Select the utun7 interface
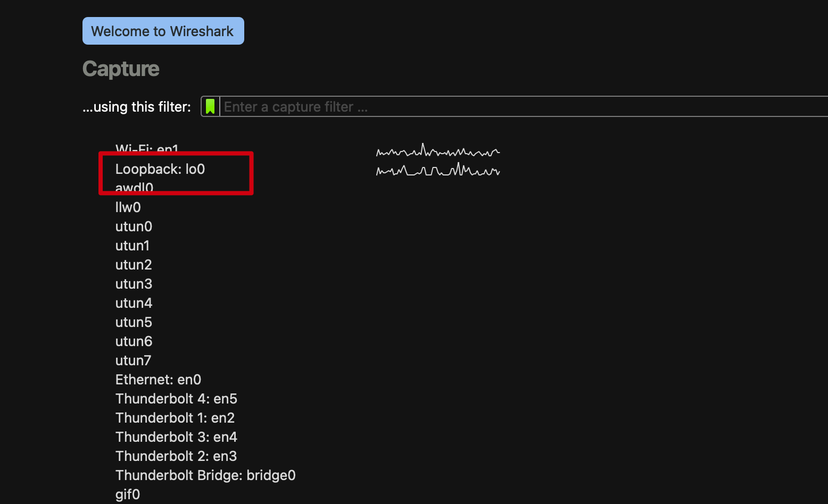Screen dimensions: 828x504 (x=133, y=360)
